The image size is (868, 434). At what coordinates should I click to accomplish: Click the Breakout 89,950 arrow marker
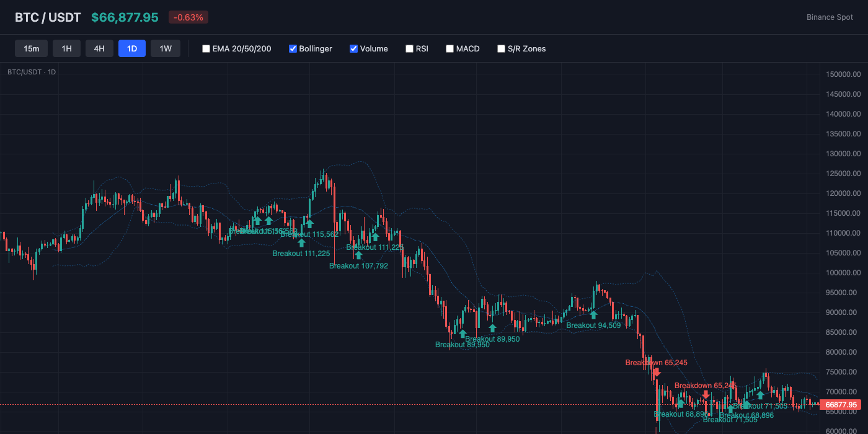[x=463, y=334]
